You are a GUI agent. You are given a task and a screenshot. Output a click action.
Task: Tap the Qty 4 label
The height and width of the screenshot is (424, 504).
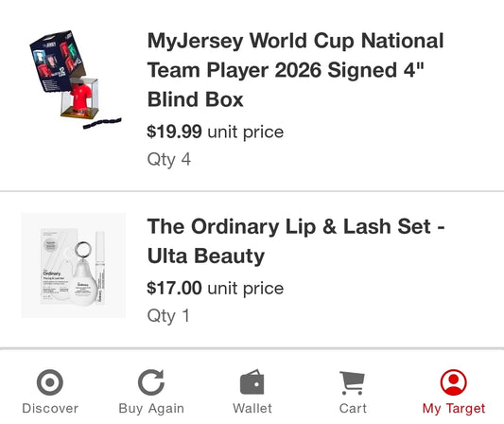coord(169,160)
